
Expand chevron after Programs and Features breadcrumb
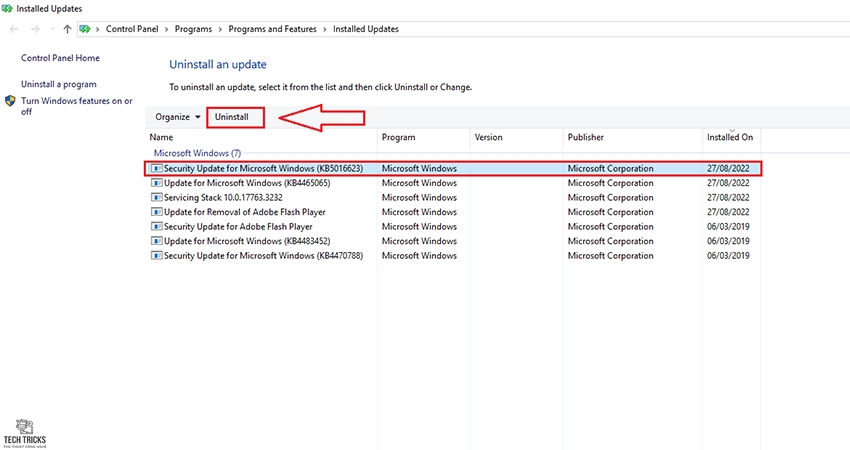click(325, 29)
